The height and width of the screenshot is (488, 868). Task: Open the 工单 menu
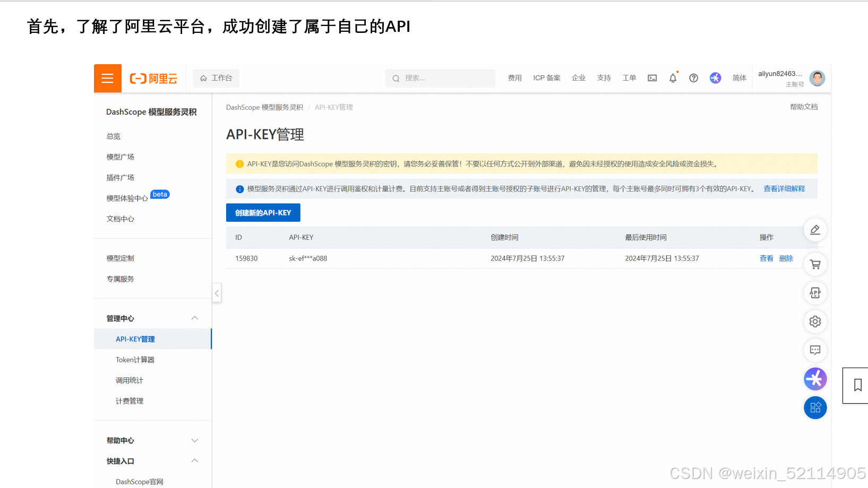629,78
